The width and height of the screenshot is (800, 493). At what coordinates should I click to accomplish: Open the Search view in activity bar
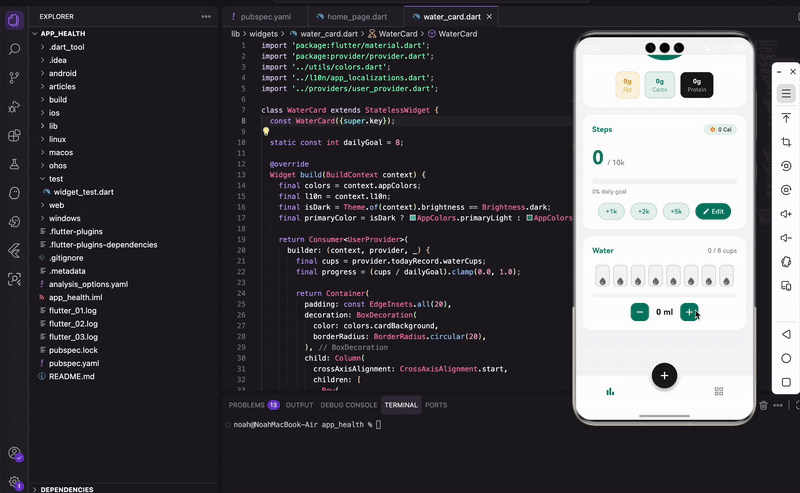point(14,48)
